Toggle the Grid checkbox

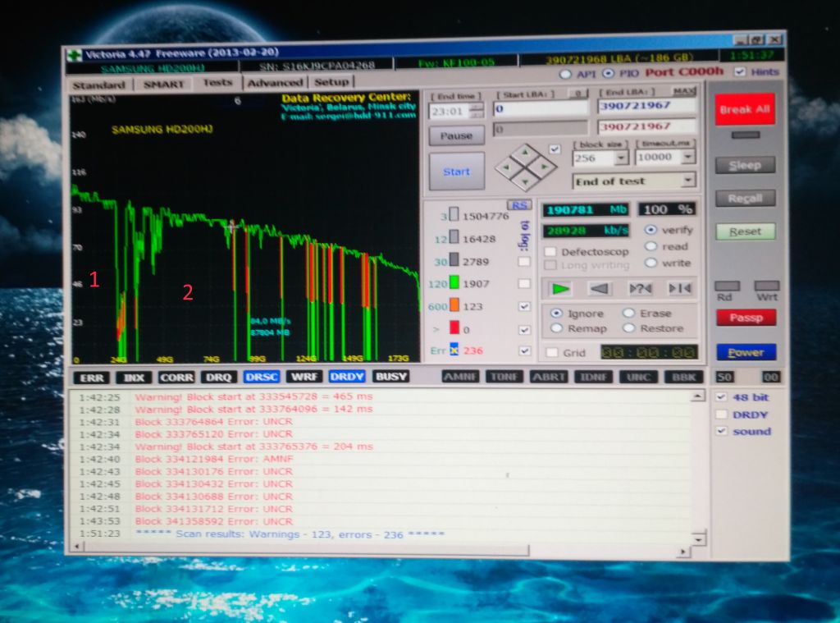(551, 352)
